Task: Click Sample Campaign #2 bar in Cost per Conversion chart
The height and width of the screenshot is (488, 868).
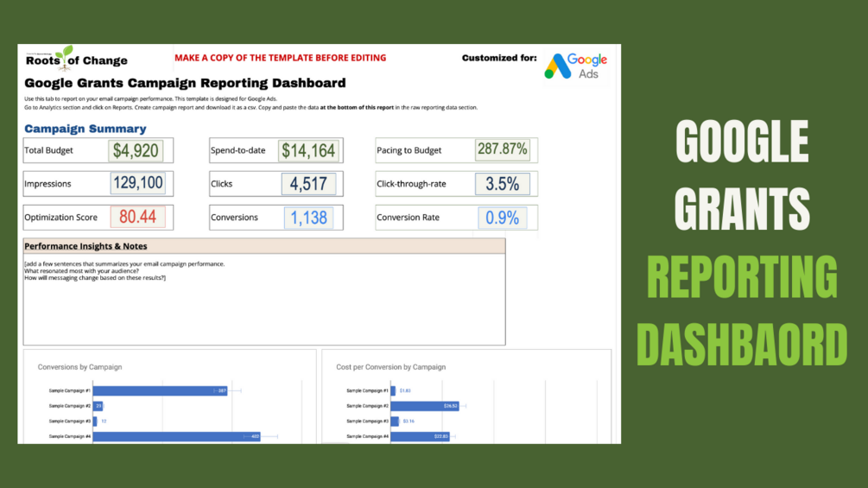Action: (x=425, y=406)
